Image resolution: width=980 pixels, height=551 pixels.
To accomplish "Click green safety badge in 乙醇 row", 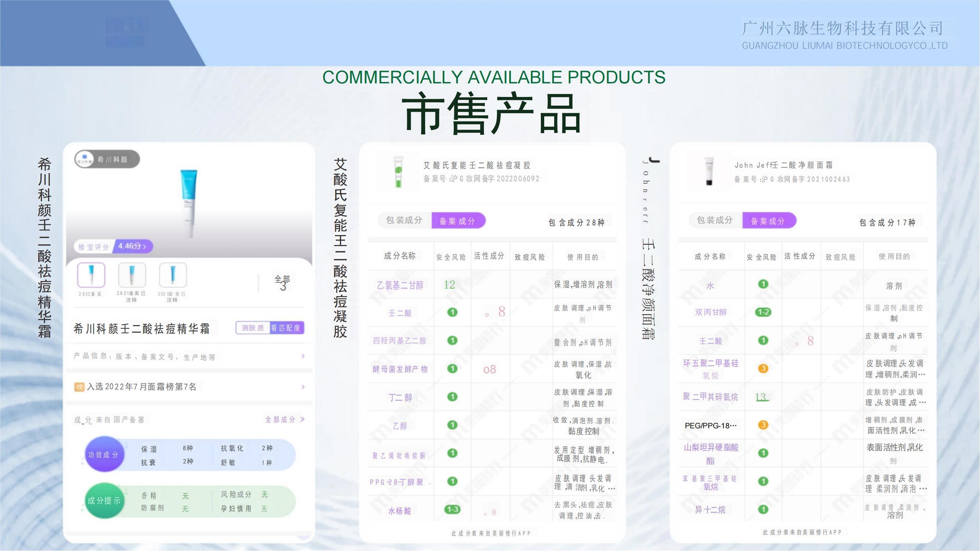I will 452,425.
